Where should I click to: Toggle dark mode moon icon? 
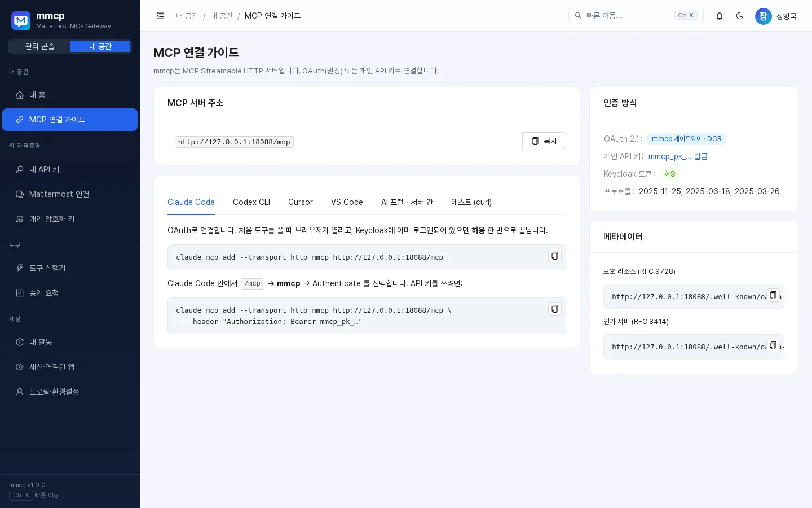tap(740, 16)
